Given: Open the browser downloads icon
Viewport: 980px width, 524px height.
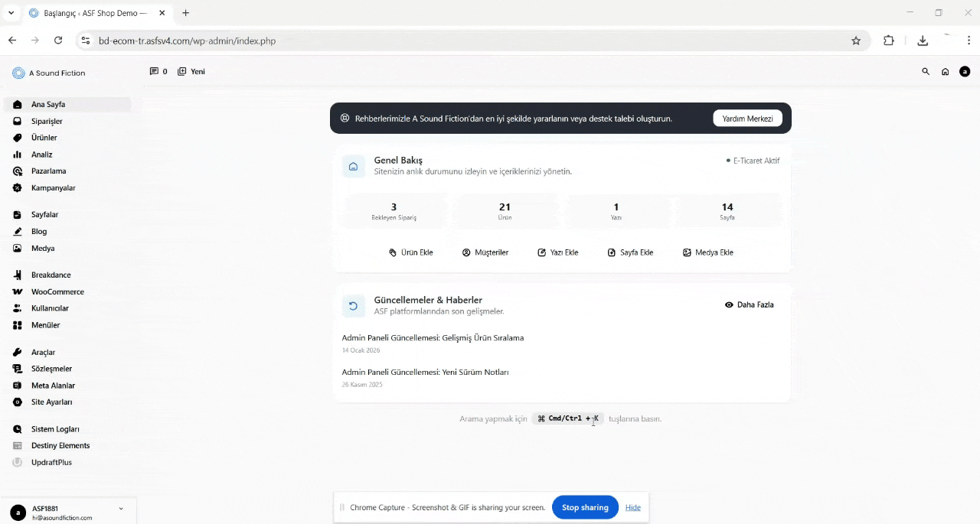Looking at the screenshot, I should (923, 41).
